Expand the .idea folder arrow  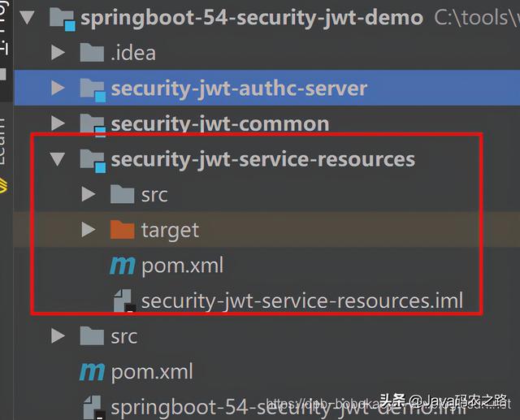(58, 52)
